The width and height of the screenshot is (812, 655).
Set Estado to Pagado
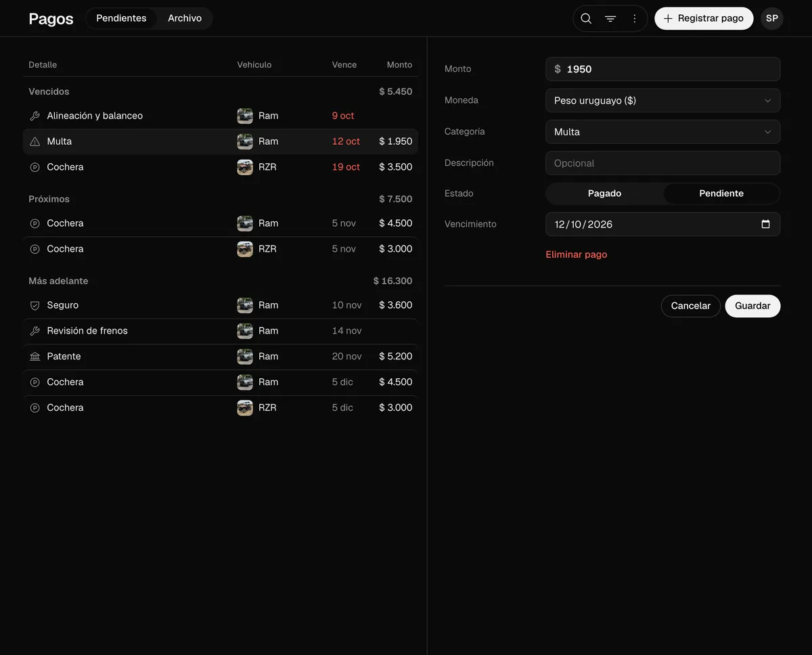(604, 194)
